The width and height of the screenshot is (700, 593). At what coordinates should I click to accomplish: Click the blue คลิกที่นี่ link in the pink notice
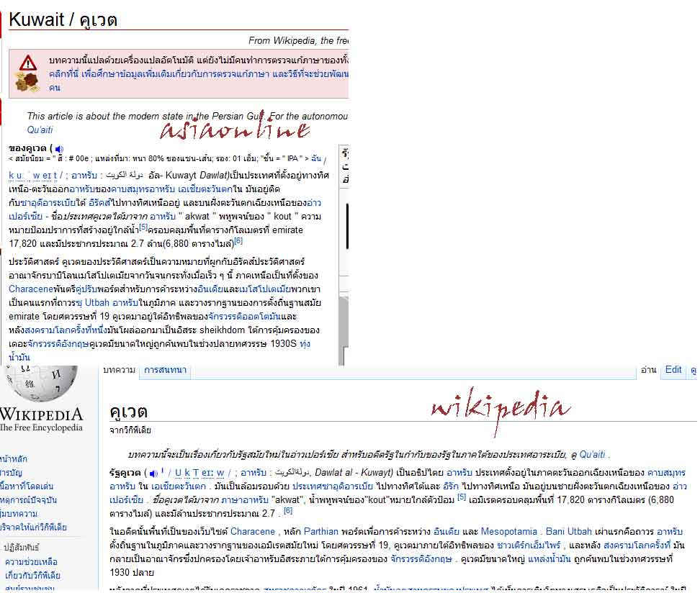pos(64,73)
